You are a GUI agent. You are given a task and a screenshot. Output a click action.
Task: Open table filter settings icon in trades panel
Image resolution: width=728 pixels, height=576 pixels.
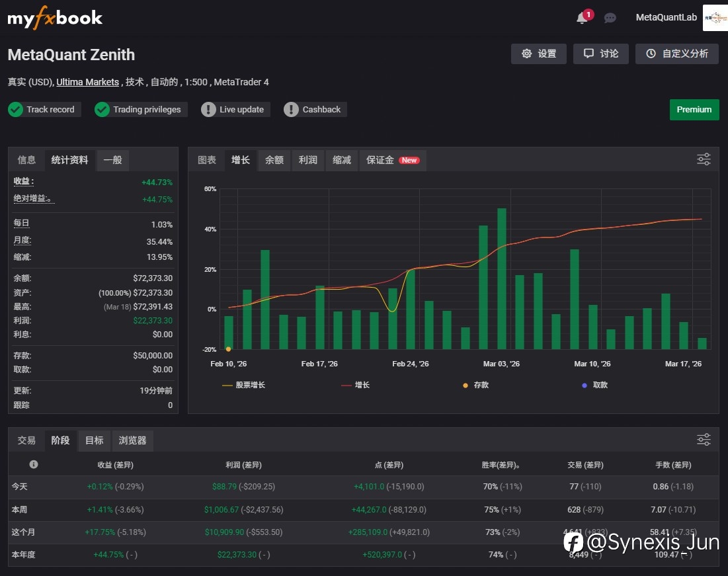(704, 440)
